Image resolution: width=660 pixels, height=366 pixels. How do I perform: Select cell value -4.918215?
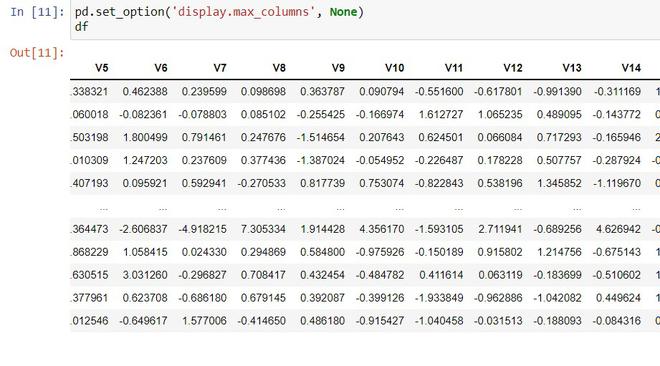(x=202, y=229)
